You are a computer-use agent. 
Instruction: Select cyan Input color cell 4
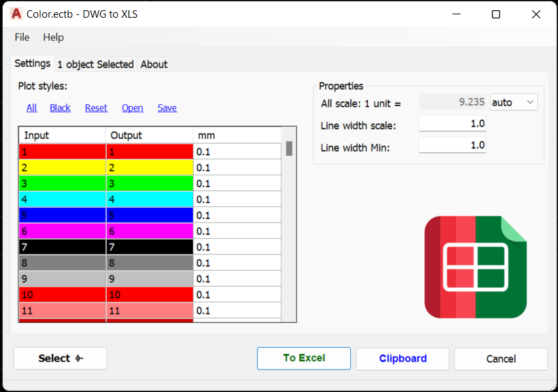(x=62, y=199)
